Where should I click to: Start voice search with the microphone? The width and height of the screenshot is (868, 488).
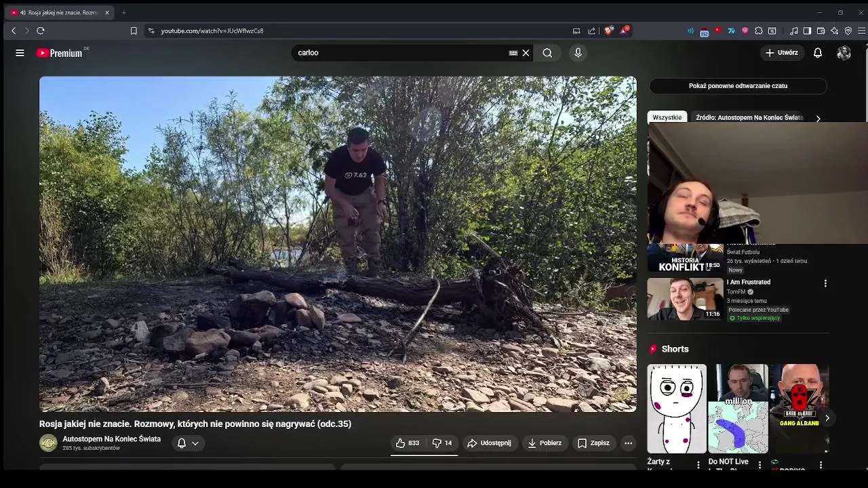click(x=578, y=53)
